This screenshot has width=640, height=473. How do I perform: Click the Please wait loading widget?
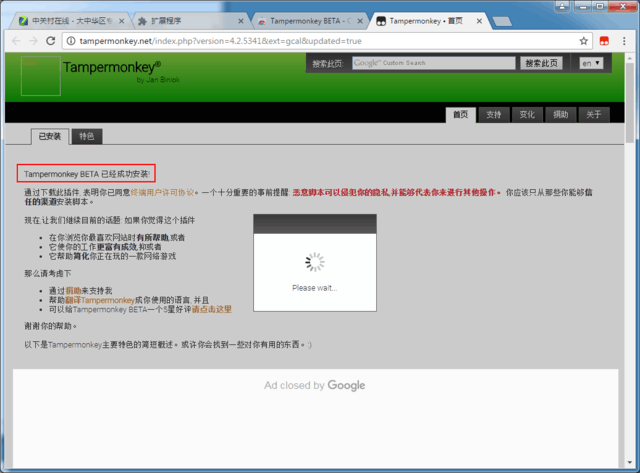pos(315,263)
